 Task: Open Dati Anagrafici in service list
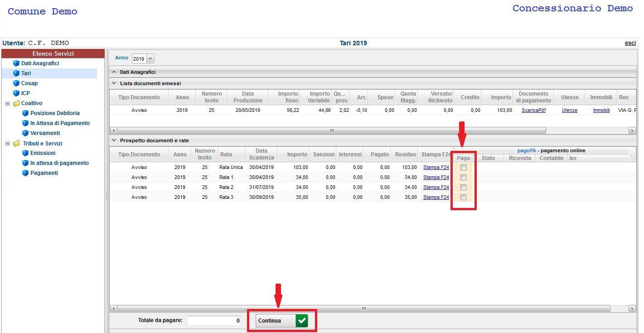(40, 63)
